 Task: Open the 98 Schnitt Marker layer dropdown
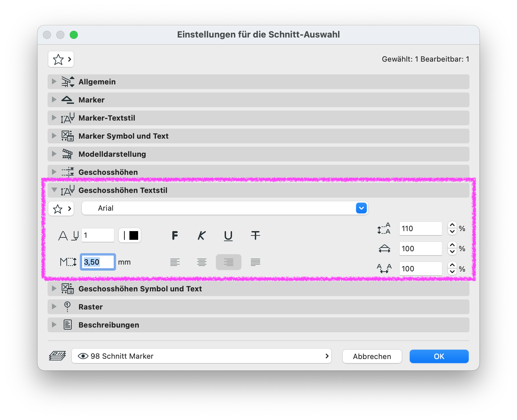tap(202, 356)
